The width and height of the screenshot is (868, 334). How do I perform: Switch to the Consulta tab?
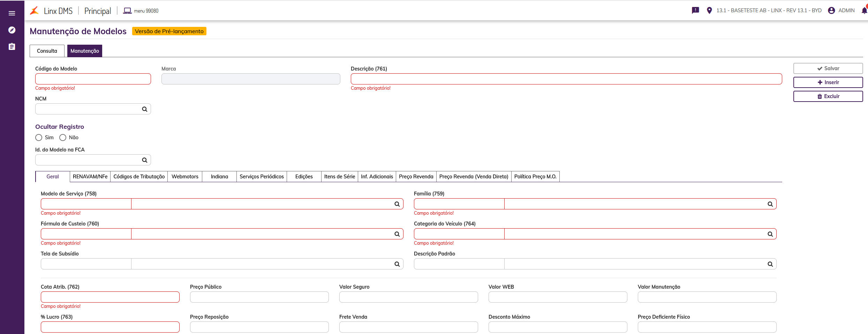click(47, 51)
